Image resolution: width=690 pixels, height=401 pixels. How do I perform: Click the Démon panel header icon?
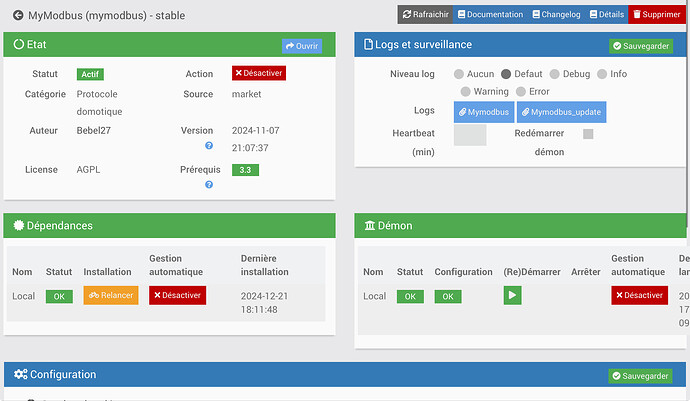point(370,226)
